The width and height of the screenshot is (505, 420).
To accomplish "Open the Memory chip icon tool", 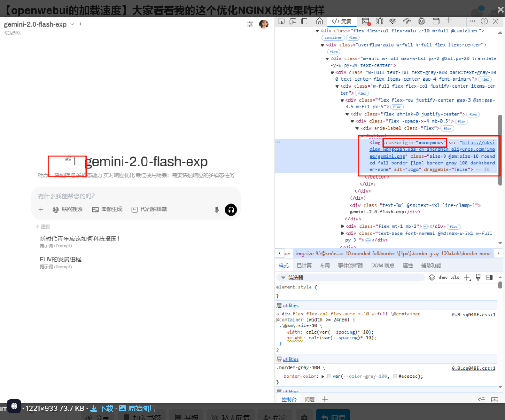I will (x=421, y=21).
